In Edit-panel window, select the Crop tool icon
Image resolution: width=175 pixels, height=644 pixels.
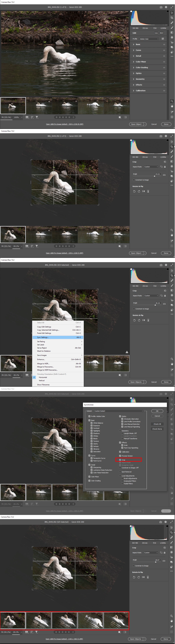pyautogui.click(x=172, y=18)
